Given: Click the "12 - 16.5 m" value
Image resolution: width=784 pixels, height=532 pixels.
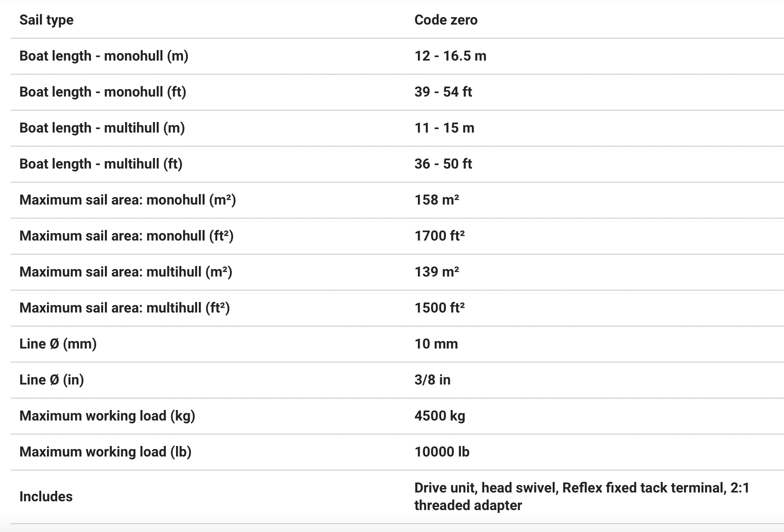Looking at the screenshot, I should (x=450, y=56).
